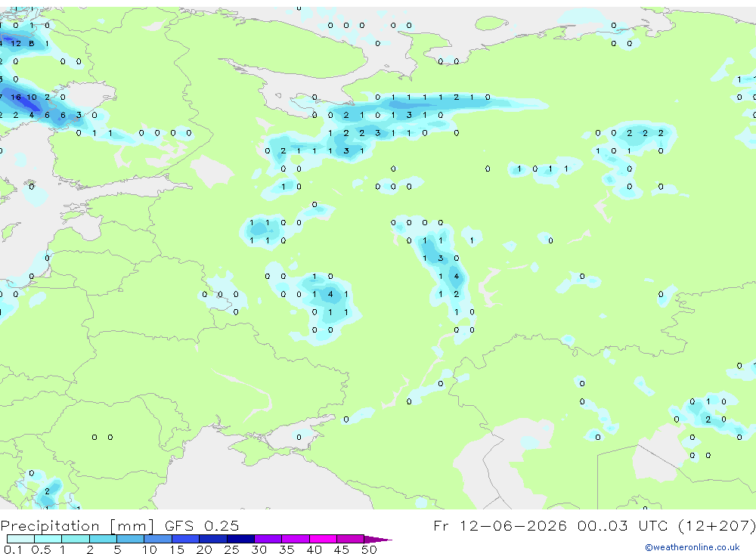Select the 25–30 mm legend color swatch
The width and height of the screenshot is (756, 554).
[x=240, y=539]
